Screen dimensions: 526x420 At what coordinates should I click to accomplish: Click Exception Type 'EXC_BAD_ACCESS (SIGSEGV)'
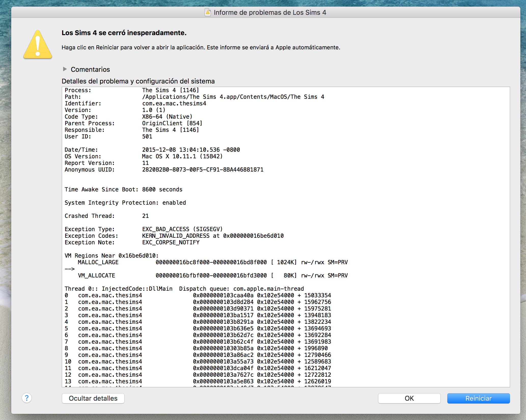click(182, 229)
